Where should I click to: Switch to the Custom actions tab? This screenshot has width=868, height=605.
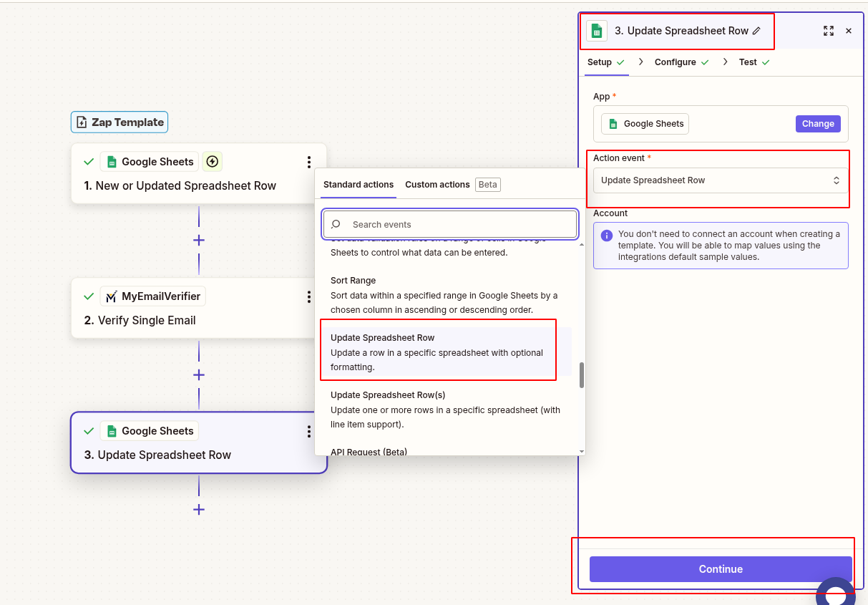[x=437, y=184]
